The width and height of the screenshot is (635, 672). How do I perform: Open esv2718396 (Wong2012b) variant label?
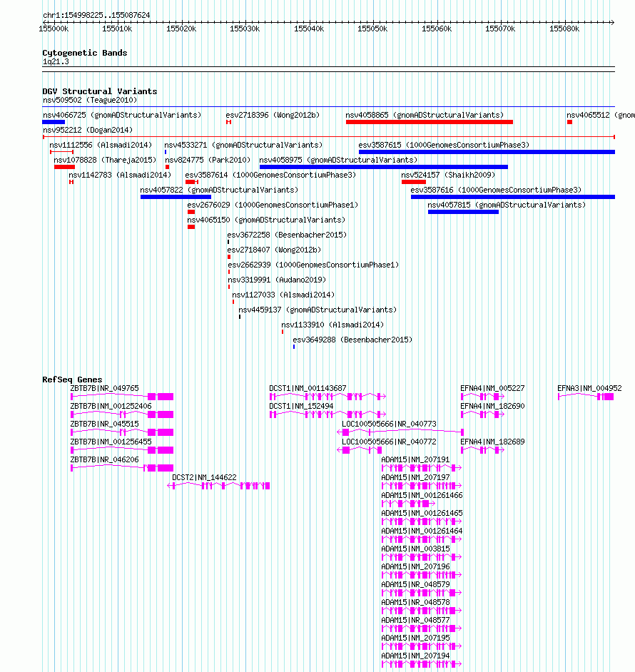pos(273,116)
